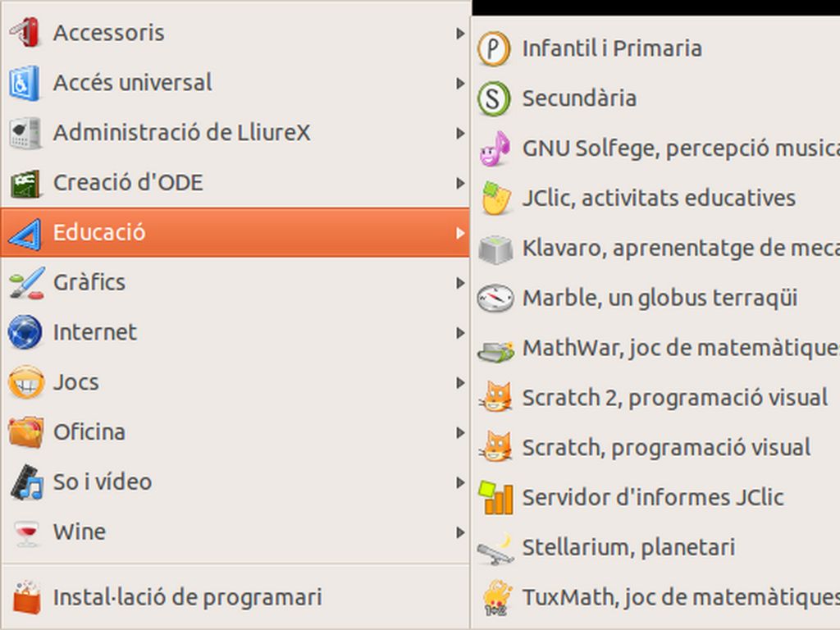Expand the Oficina submenu arrow

pos(460,432)
